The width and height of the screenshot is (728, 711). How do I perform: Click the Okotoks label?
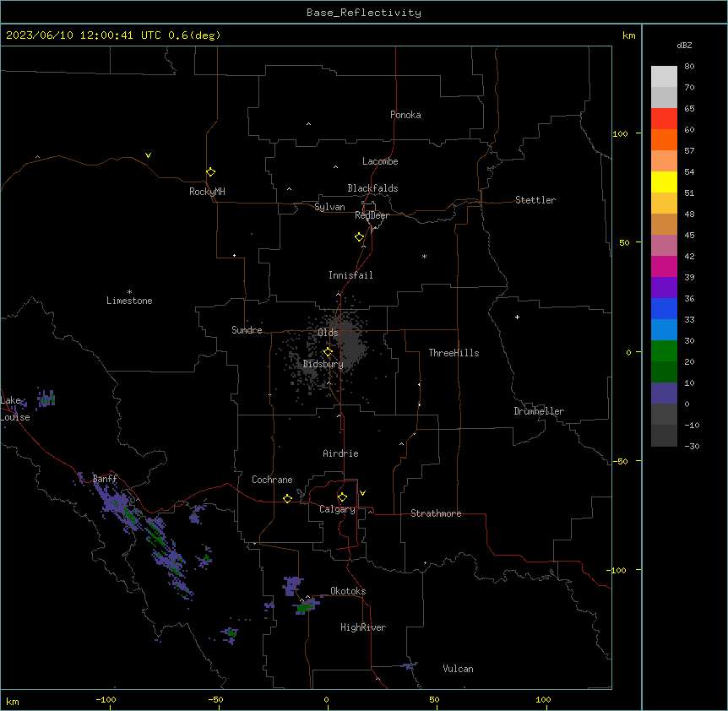(348, 591)
